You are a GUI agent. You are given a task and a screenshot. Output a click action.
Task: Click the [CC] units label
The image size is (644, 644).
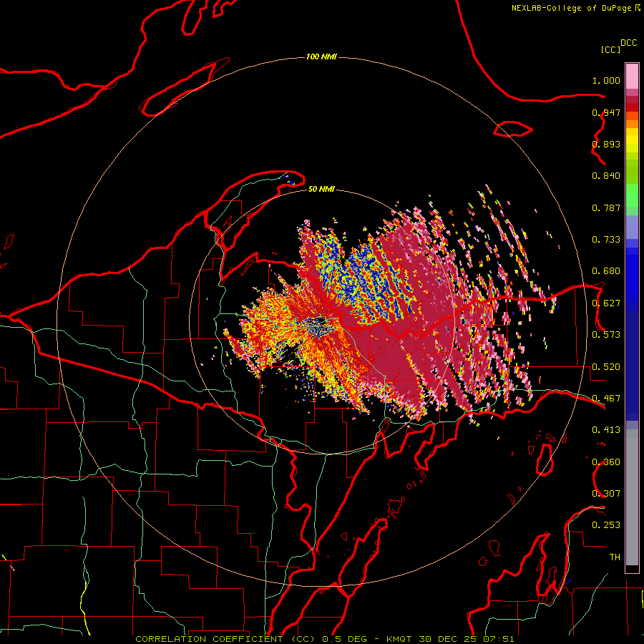610,49
